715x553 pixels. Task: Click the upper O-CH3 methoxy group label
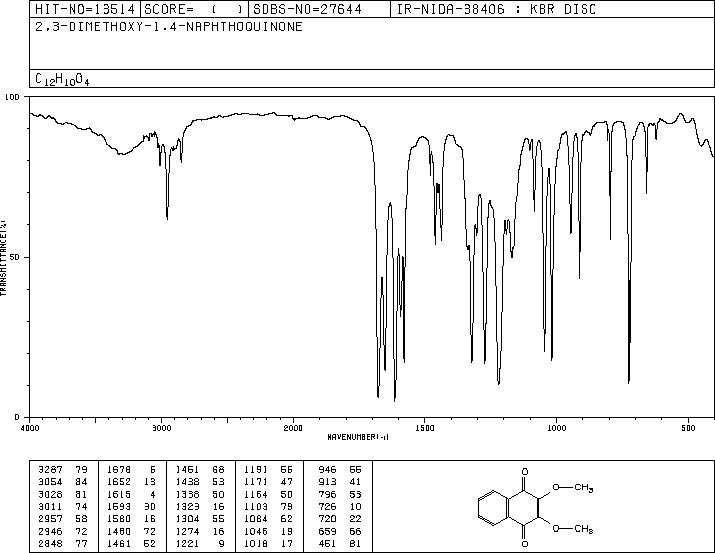(573, 488)
